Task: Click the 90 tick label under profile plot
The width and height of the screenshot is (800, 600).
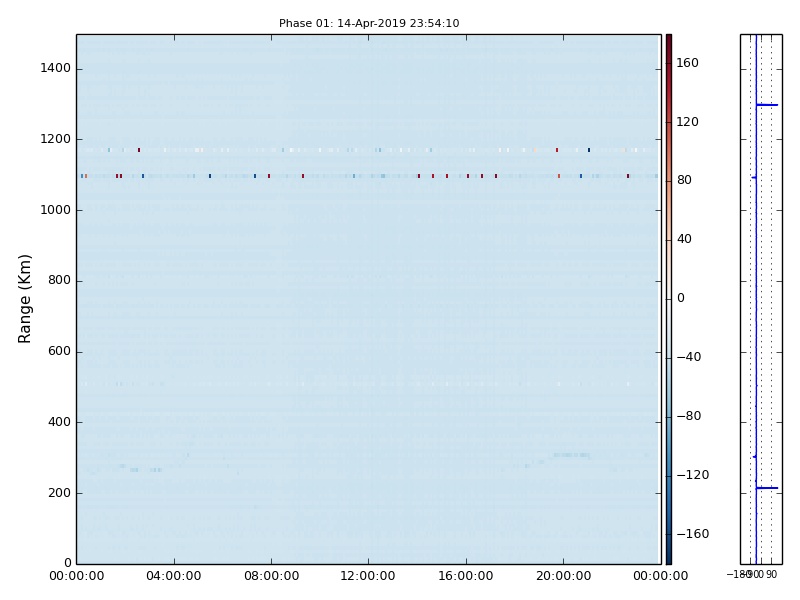Action: [771, 574]
